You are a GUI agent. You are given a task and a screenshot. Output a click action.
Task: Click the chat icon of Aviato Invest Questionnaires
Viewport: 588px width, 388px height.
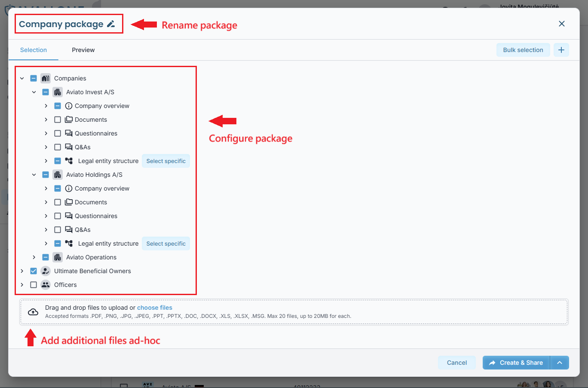click(x=69, y=133)
